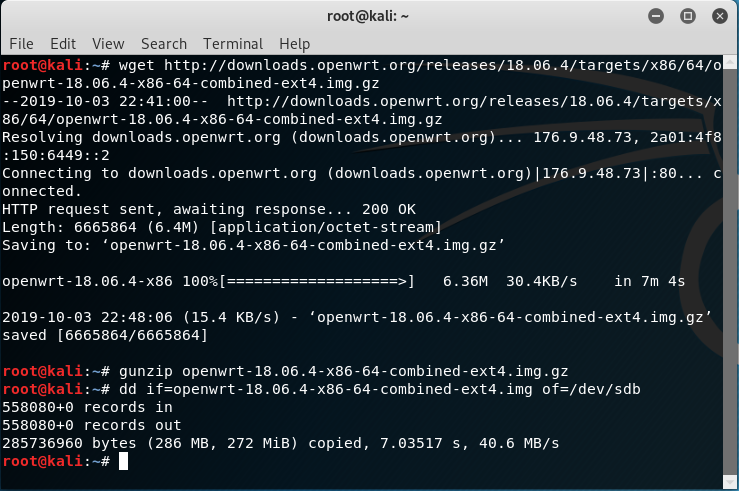Click the vertical scrollbar track
This screenshot has height=491, width=739.
[730, 271]
